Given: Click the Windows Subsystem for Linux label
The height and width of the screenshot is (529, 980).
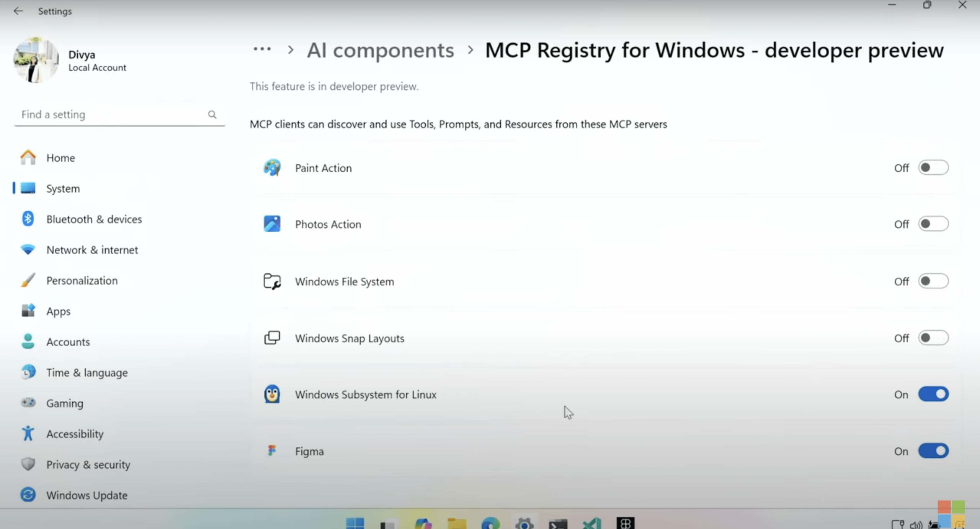Looking at the screenshot, I should pyautogui.click(x=366, y=395).
